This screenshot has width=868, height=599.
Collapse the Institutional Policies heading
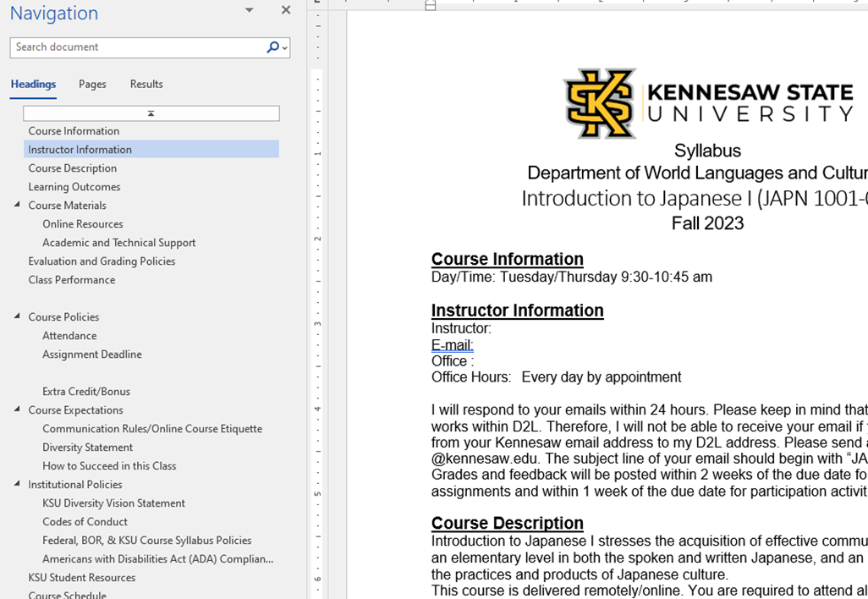tap(17, 484)
